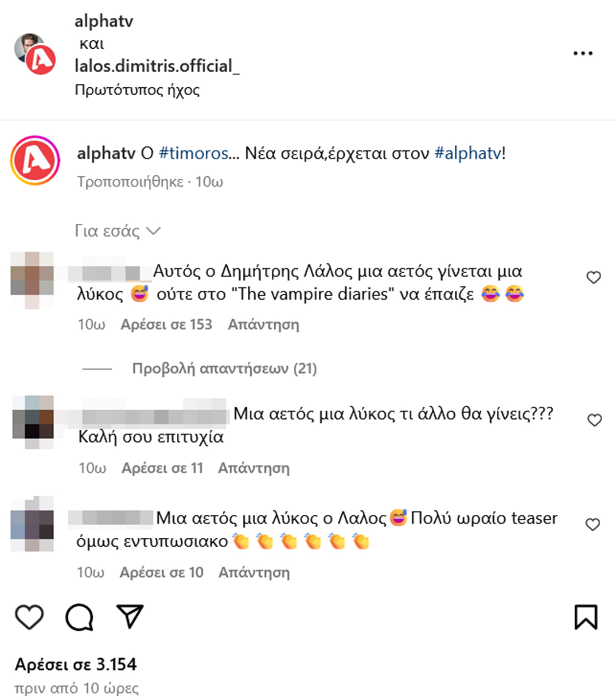Save post with the bookmark icon
The image size is (616, 699).
click(586, 617)
